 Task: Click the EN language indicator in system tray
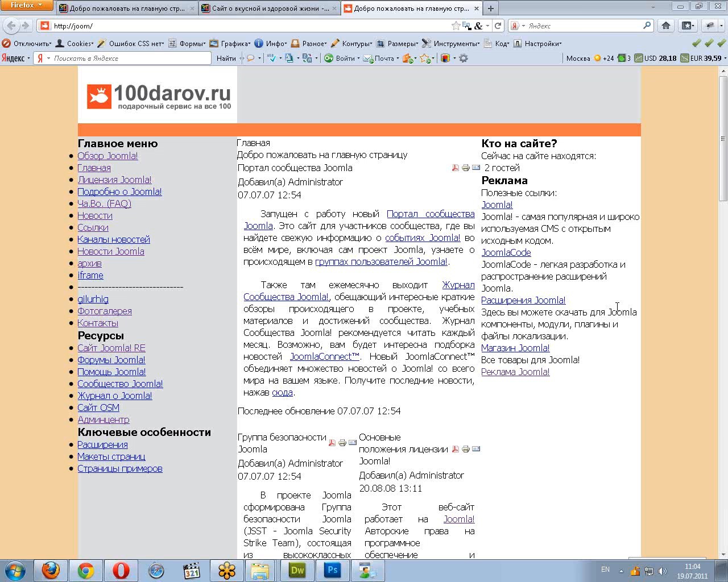click(605, 569)
